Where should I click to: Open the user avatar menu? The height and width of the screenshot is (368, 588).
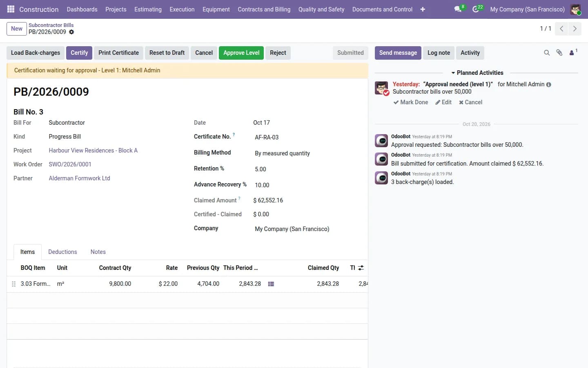tap(576, 9)
